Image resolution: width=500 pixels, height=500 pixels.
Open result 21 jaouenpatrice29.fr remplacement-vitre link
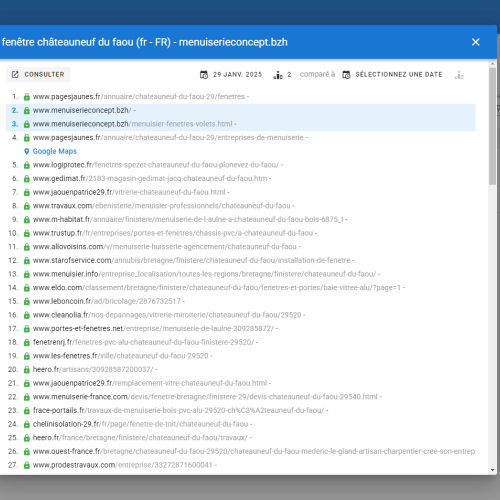pos(150,383)
